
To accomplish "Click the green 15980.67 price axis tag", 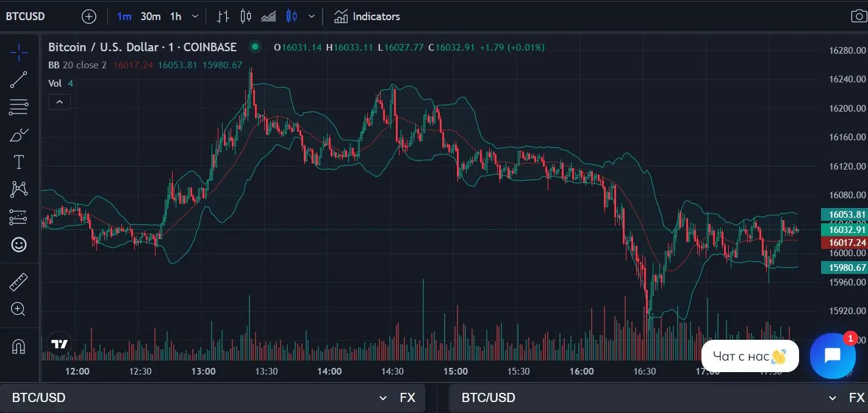I will click(844, 267).
